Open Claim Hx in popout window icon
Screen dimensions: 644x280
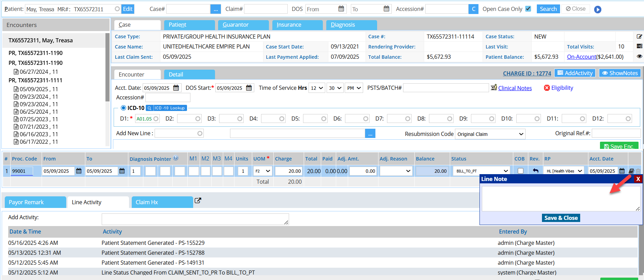(198, 201)
